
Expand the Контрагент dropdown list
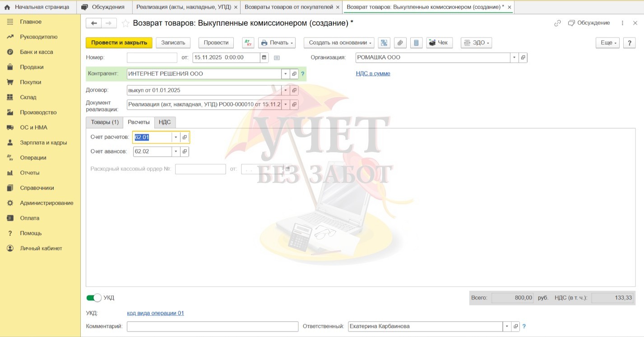[285, 74]
